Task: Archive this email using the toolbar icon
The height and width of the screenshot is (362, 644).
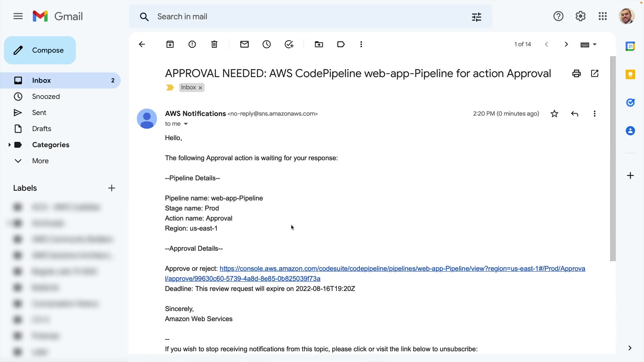Action: pos(170,44)
